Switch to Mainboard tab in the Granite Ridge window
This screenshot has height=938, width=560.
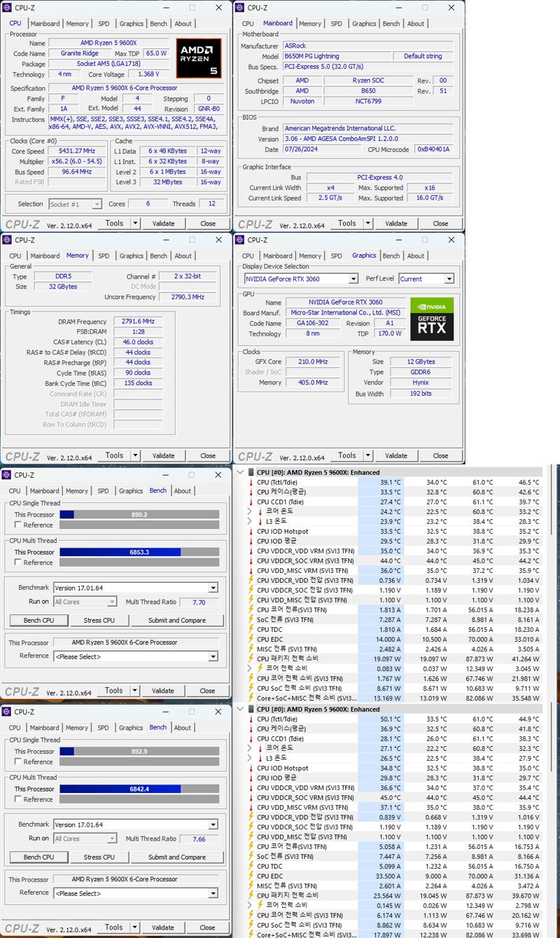[45, 23]
